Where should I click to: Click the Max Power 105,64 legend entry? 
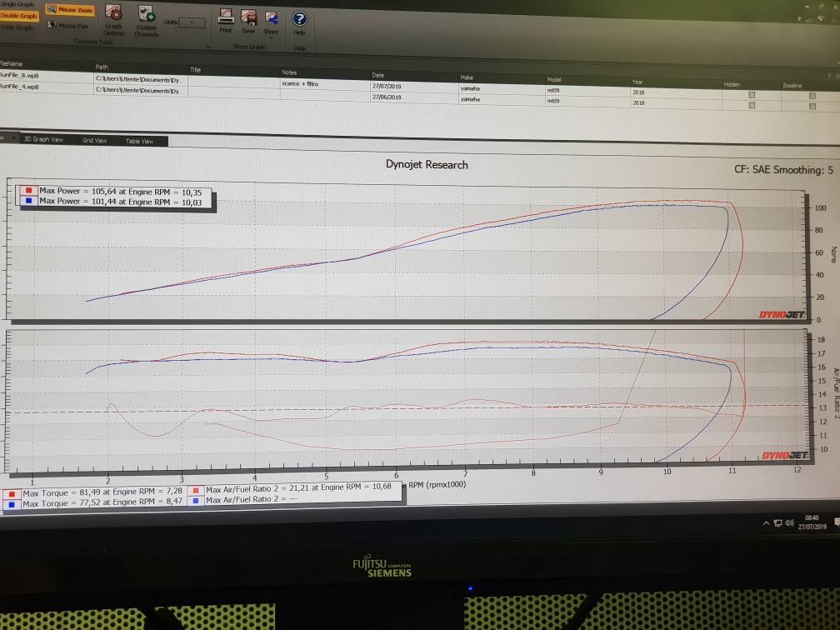click(121, 192)
